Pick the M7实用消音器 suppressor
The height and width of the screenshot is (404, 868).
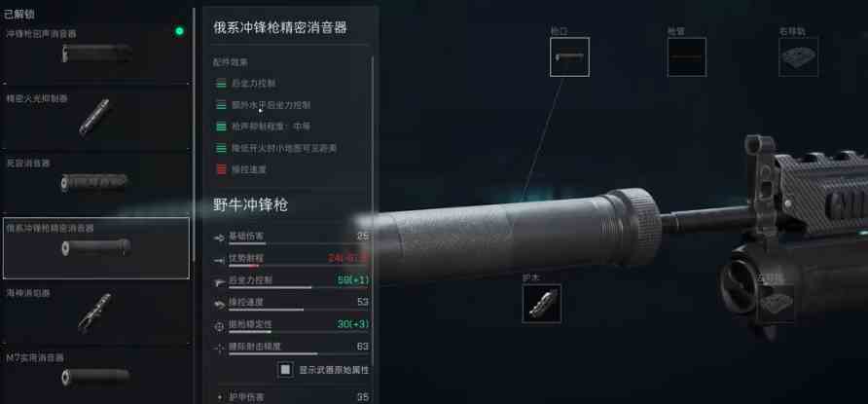(x=95, y=375)
